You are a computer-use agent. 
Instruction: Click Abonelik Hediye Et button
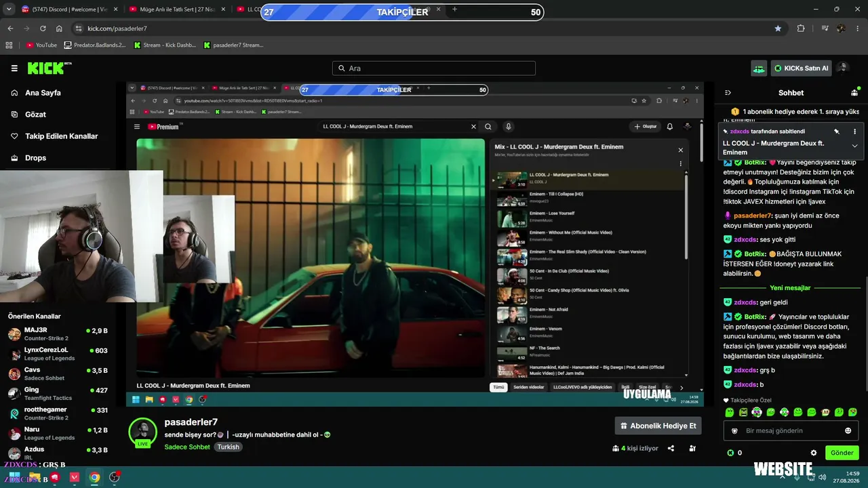[x=658, y=426]
